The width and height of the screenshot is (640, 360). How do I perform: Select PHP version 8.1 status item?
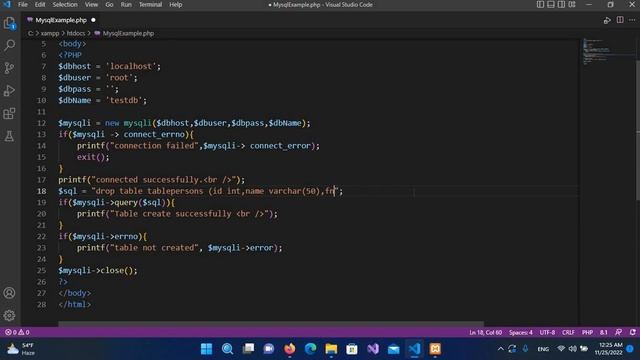604,332
